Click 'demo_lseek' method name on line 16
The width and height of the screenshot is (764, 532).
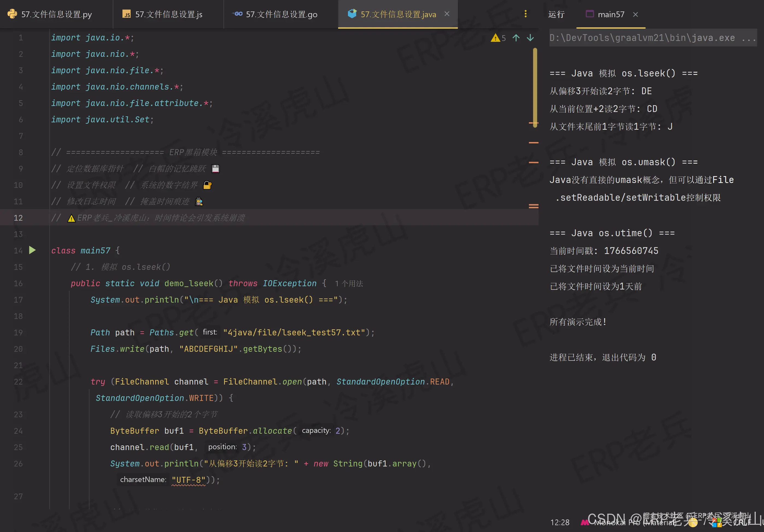[189, 283]
